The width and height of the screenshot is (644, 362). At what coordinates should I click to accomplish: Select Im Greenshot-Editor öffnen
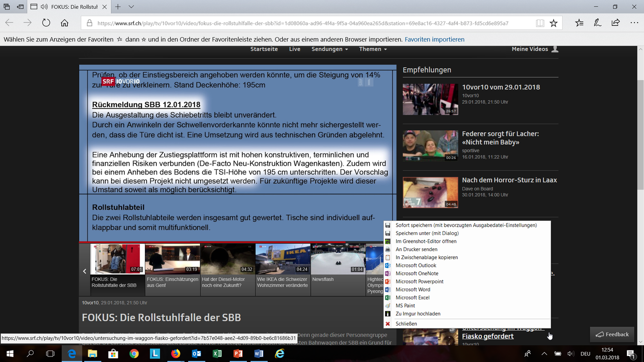pos(467,241)
